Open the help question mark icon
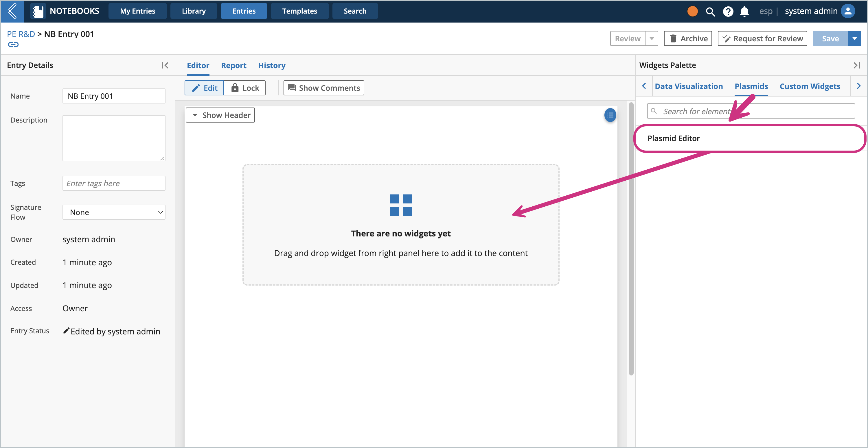The height and width of the screenshot is (448, 868). pyautogui.click(x=728, y=12)
